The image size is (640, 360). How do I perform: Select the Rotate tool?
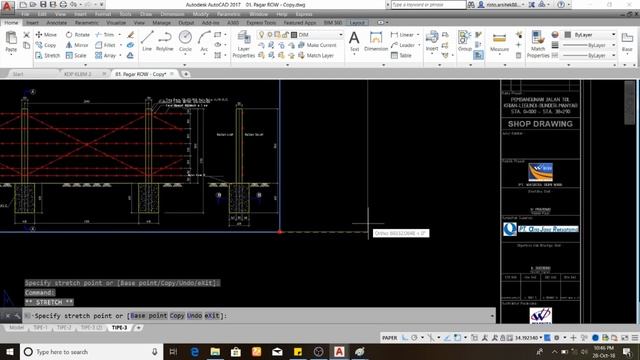point(78,35)
